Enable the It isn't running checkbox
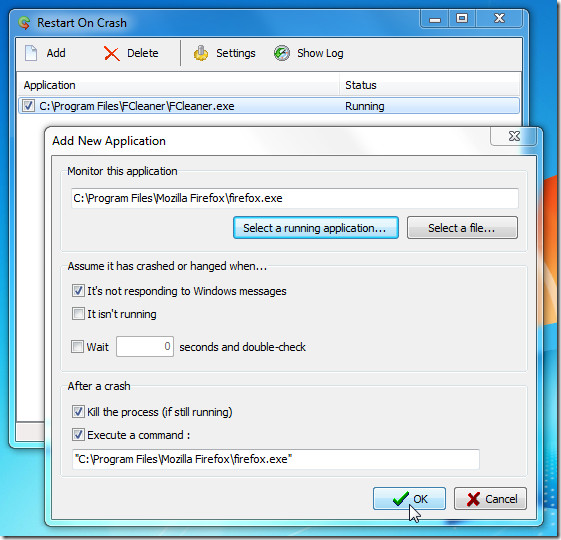The width and height of the screenshot is (561, 540). coord(78,313)
